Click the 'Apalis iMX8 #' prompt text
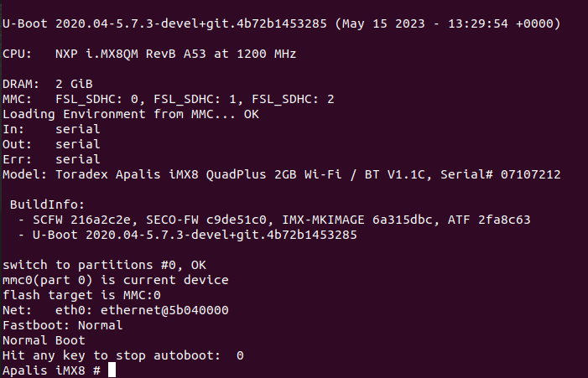The image size is (588, 378). pyautogui.click(x=51, y=370)
